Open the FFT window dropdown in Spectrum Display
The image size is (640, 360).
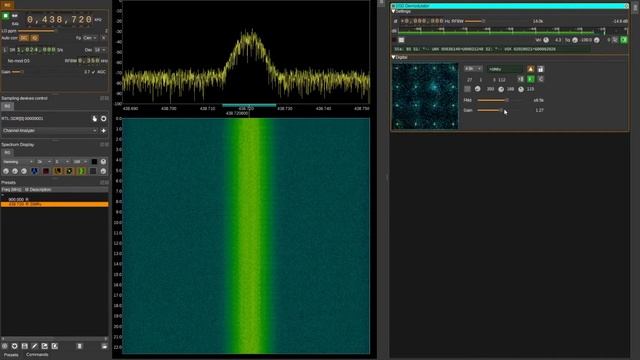pos(18,162)
